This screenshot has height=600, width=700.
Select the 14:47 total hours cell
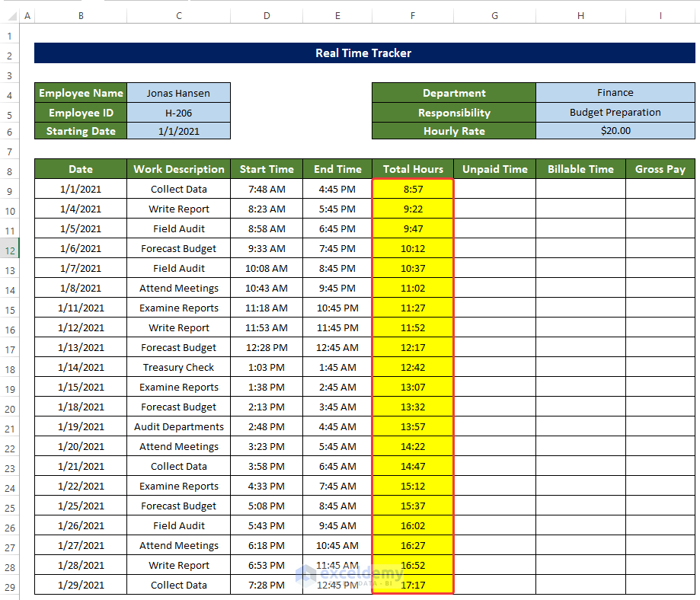[x=413, y=466]
